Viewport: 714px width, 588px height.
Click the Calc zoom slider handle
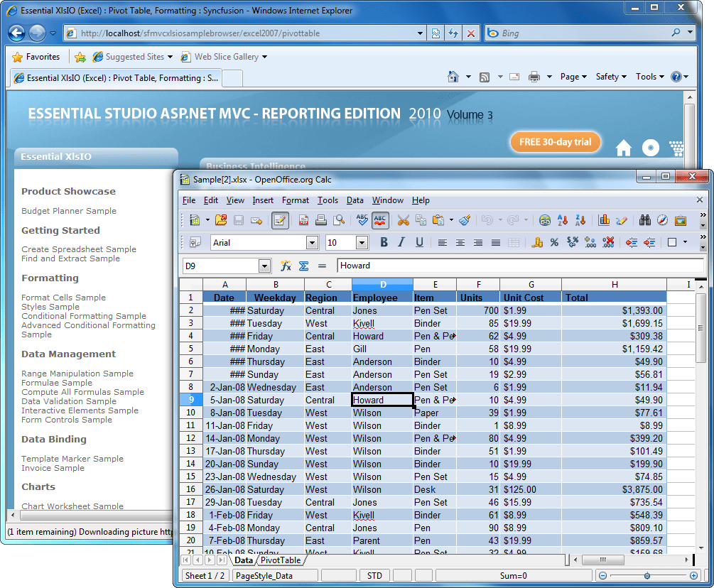pyautogui.click(x=647, y=576)
